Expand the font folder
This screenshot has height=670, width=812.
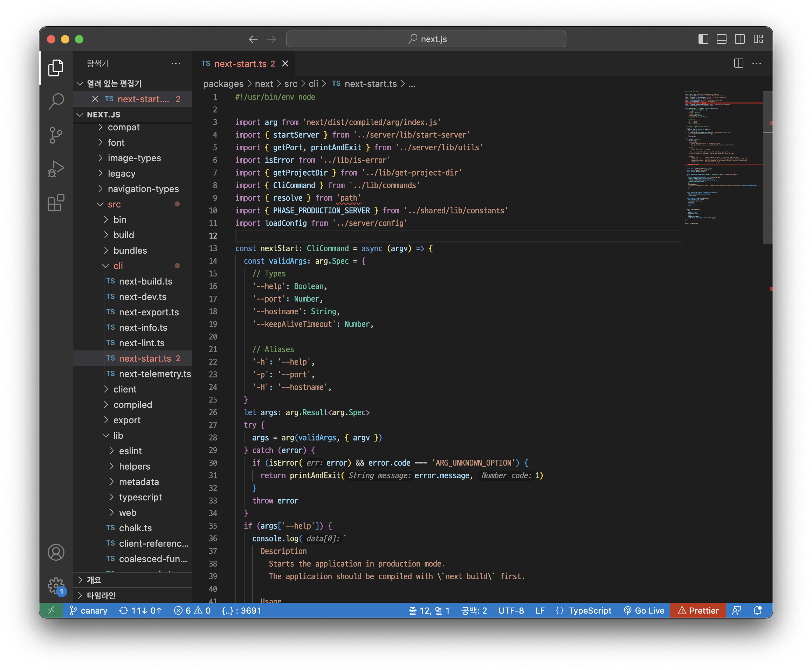[x=132, y=142]
